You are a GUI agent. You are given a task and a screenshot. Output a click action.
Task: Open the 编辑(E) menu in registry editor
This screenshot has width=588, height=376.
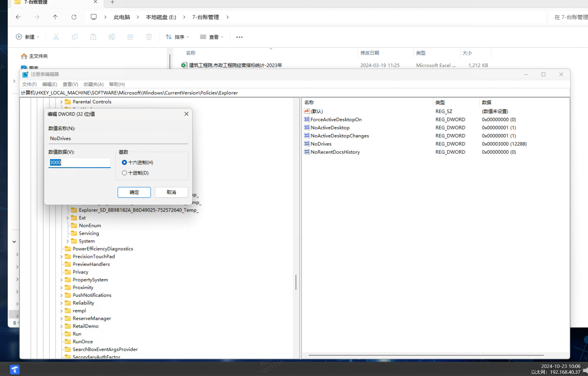click(49, 84)
